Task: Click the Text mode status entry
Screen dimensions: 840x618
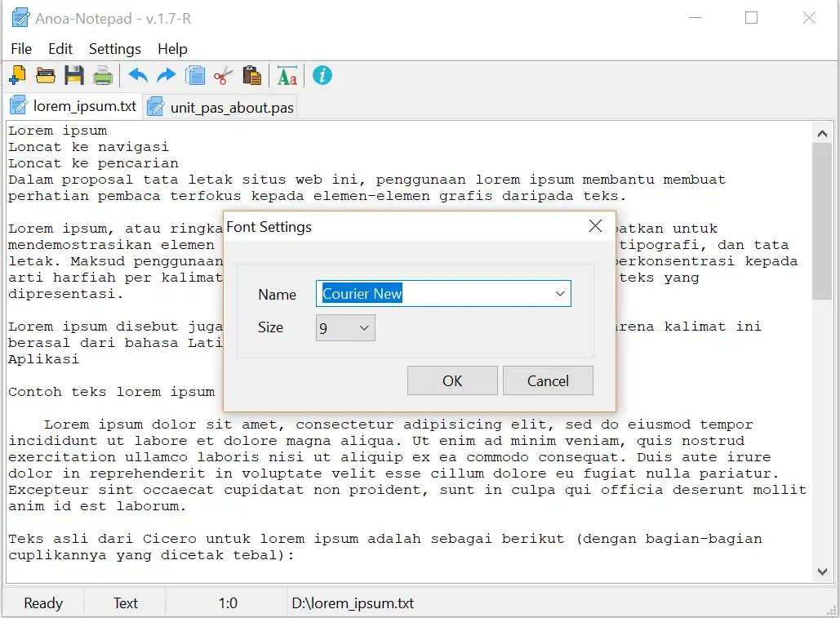Action: click(x=126, y=603)
